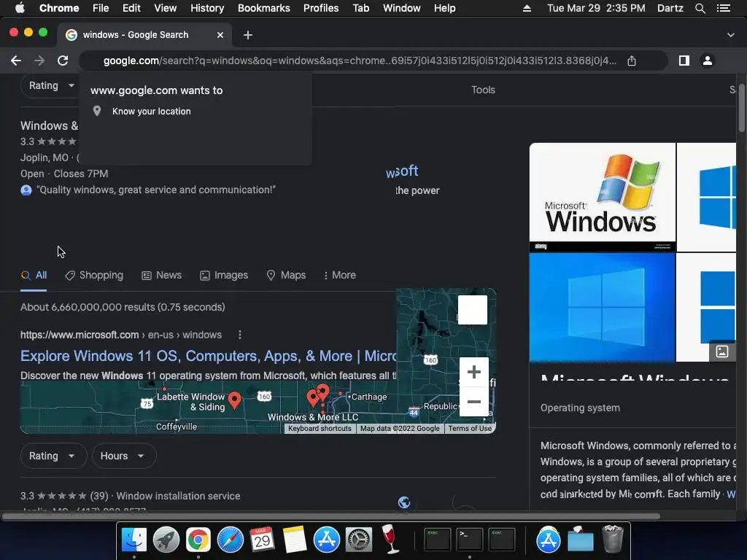Click Keyboard shortcuts on the map
Image resolution: width=747 pixels, height=560 pixels.
pos(320,429)
